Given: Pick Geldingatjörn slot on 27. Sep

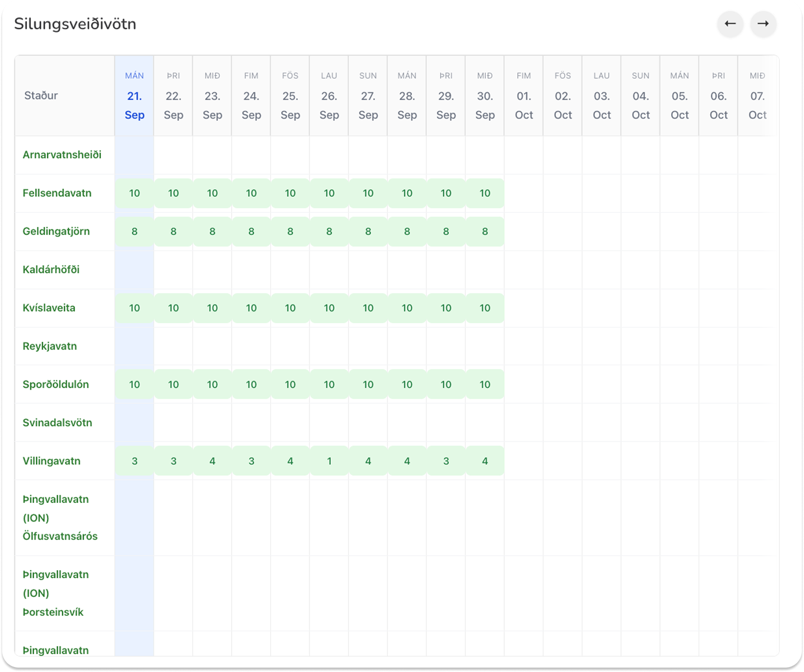Looking at the screenshot, I should [368, 232].
